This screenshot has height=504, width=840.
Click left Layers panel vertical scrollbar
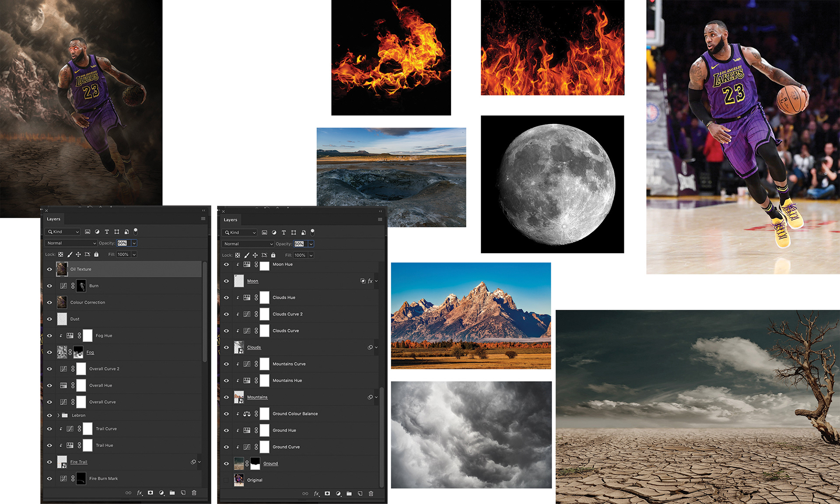pyautogui.click(x=204, y=311)
